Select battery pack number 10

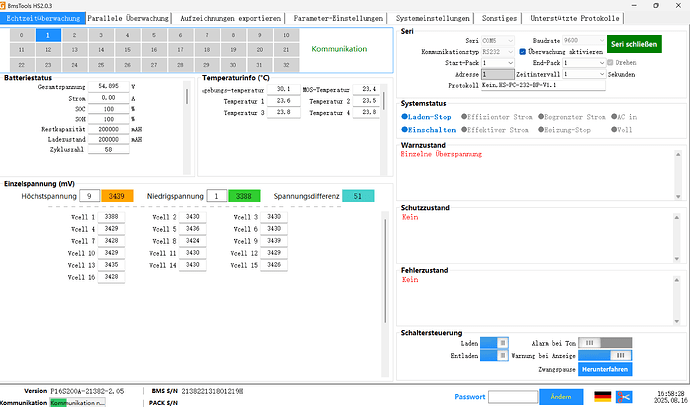coord(286,35)
